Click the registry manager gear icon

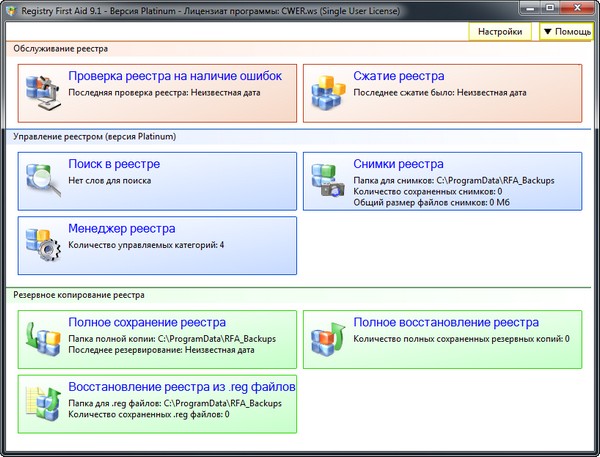[x=43, y=245]
